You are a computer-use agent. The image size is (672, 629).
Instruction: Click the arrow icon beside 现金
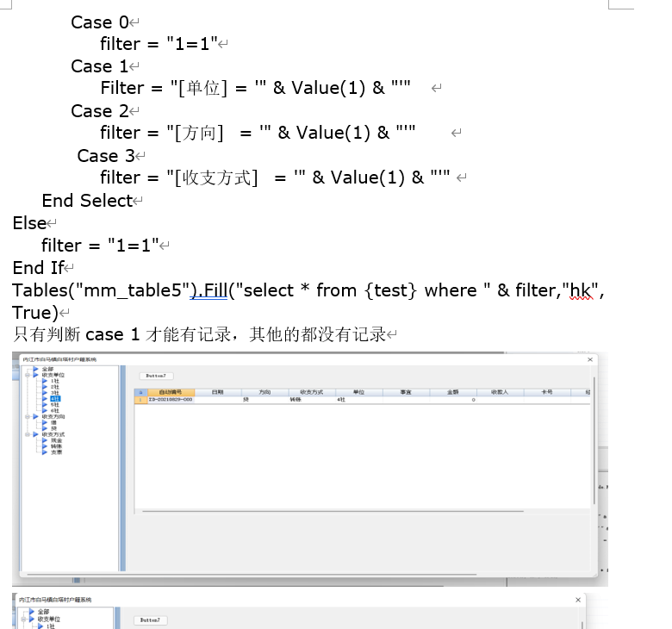pos(45,440)
